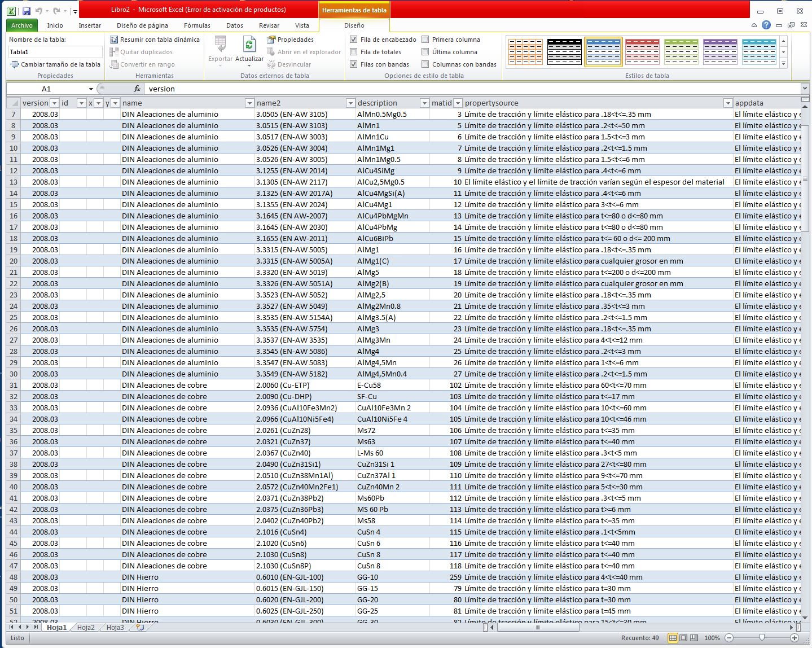Screen dimensions: 812x648
Task: Click the zoom slider handle
Action: click(762, 638)
